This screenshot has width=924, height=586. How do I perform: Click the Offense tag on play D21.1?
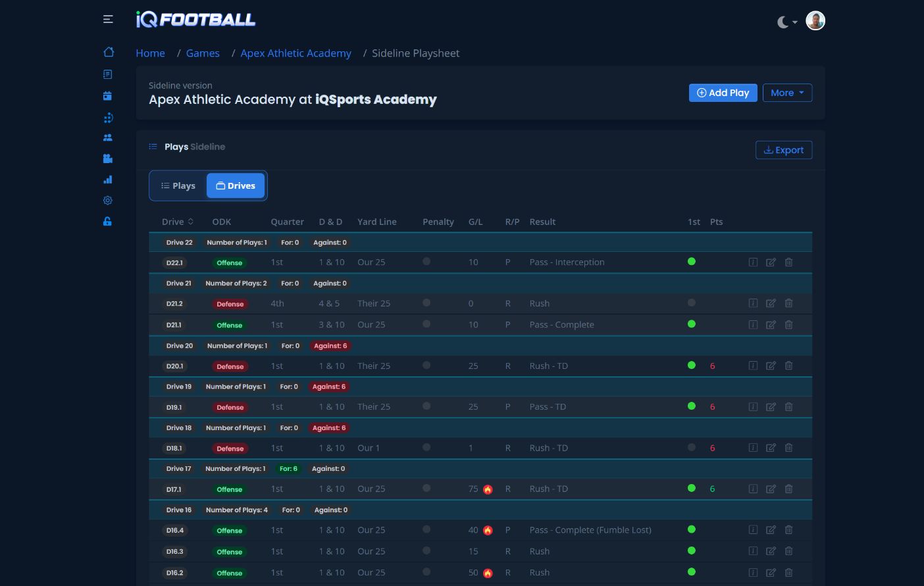click(230, 326)
